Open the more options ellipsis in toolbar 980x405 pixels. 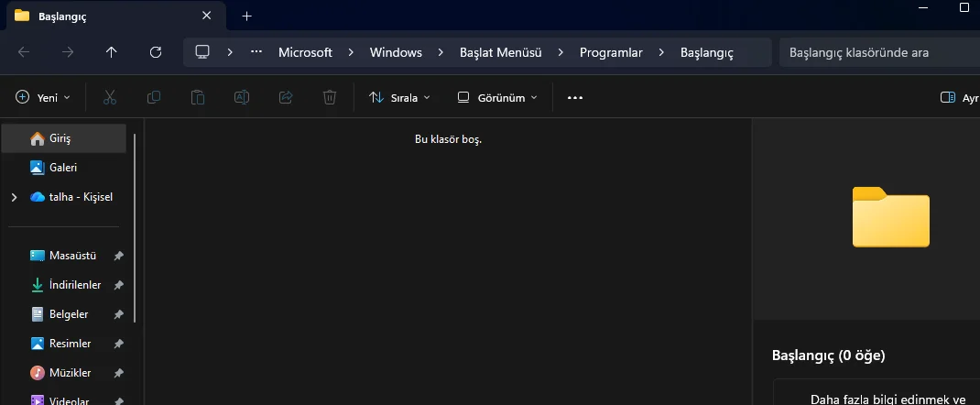pos(575,97)
